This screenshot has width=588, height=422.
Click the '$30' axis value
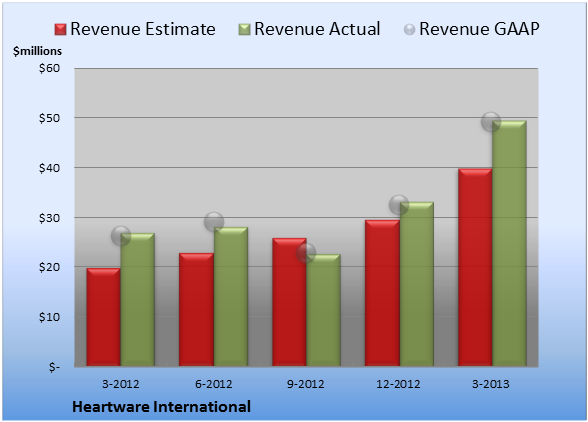point(50,218)
